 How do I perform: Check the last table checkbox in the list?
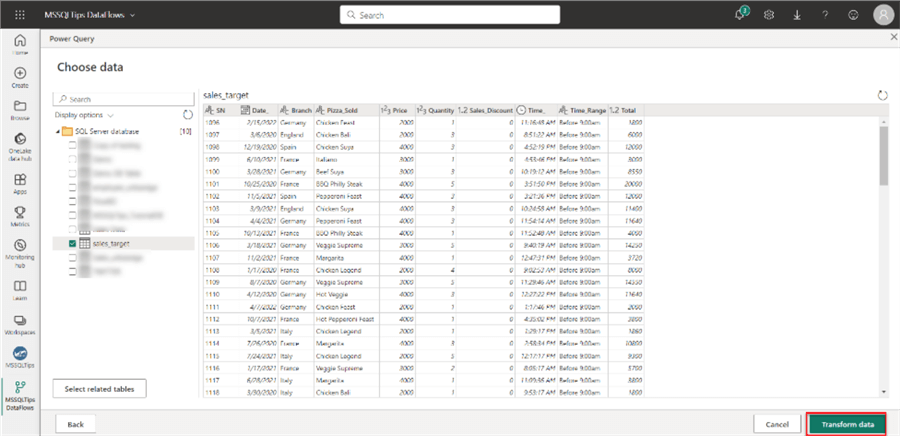pos(72,270)
